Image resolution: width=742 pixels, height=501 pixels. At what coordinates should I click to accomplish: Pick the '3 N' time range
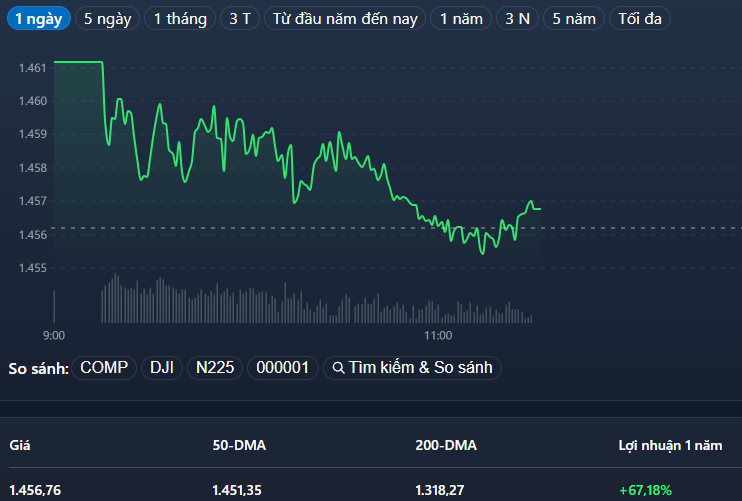517,19
